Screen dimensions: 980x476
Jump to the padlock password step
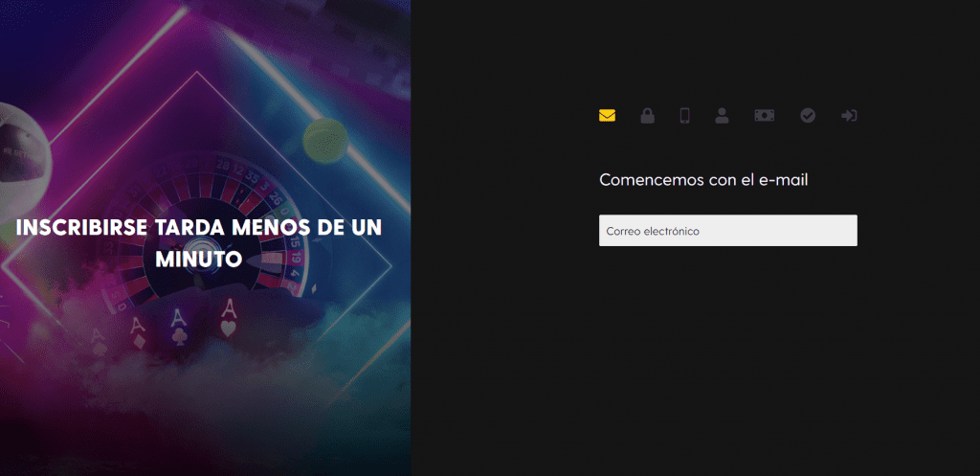(x=647, y=116)
